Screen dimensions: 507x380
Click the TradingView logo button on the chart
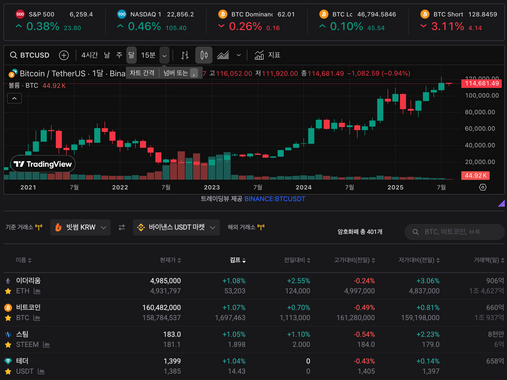point(43,164)
